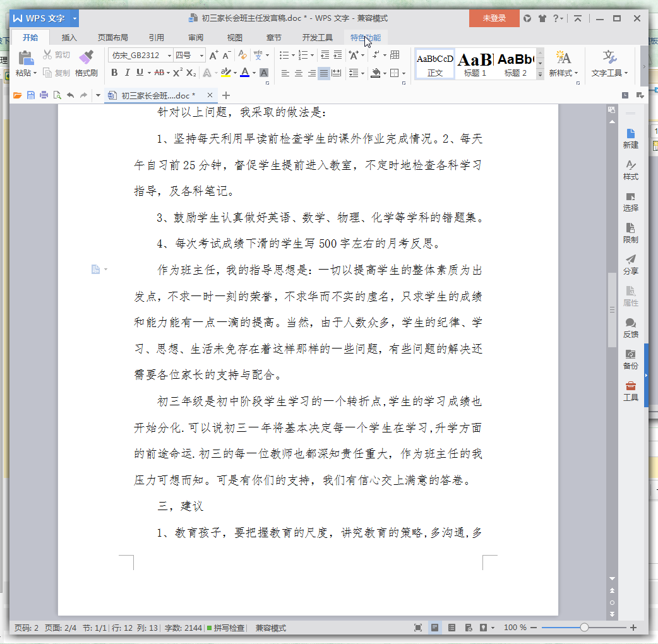
Task: Undo the last action
Action: point(71,95)
